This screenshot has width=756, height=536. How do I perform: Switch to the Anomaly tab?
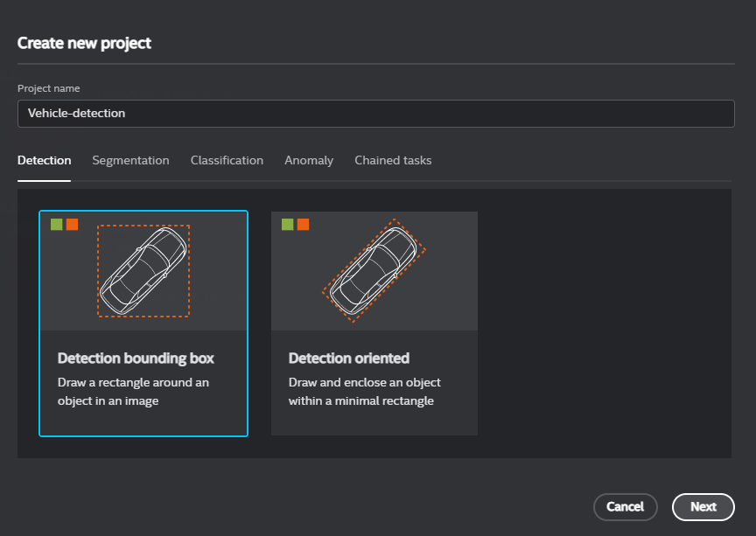[309, 160]
